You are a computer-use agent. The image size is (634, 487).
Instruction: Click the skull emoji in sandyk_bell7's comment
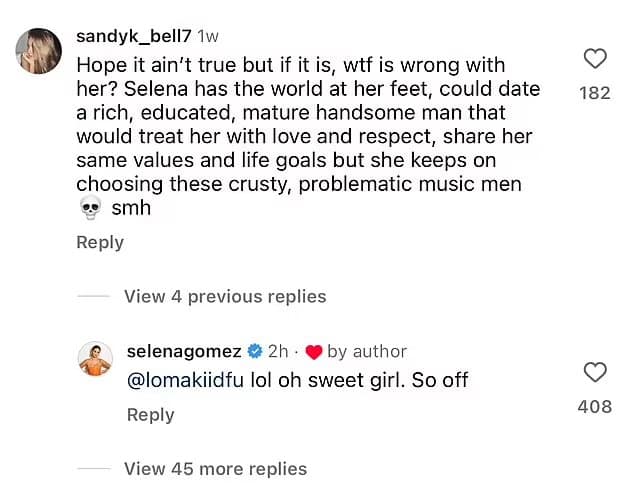click(90, 206)
